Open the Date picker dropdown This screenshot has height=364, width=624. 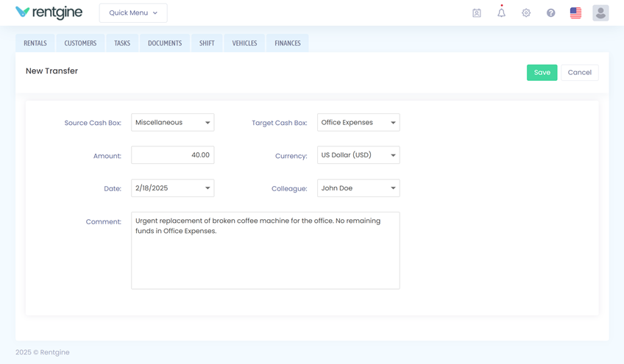(172, 188)
